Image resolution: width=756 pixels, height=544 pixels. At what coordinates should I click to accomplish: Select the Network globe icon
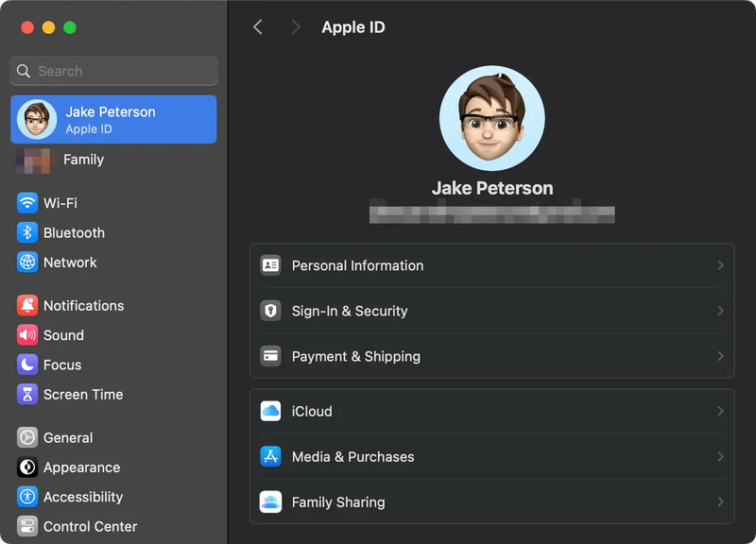point(27,262)
